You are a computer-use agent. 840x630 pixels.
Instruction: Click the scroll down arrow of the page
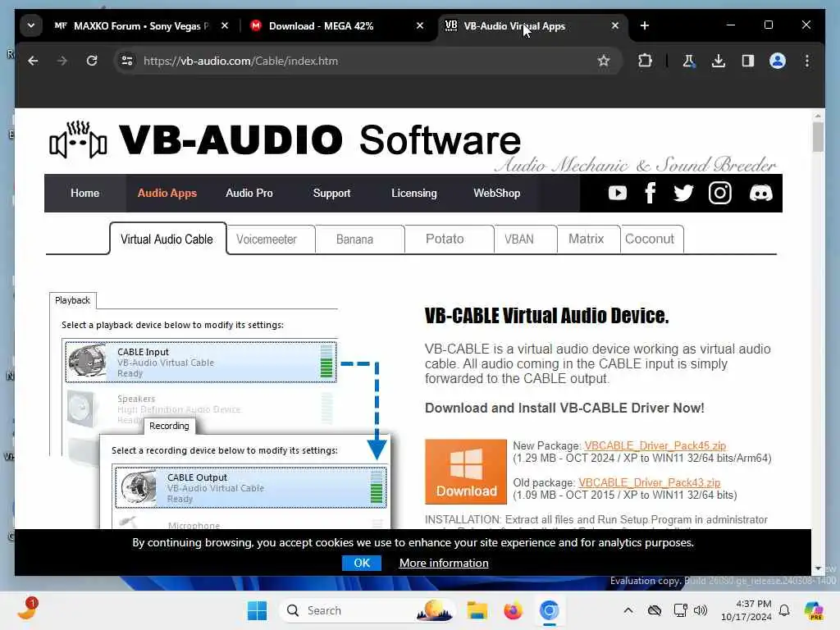tap(818, 568)
